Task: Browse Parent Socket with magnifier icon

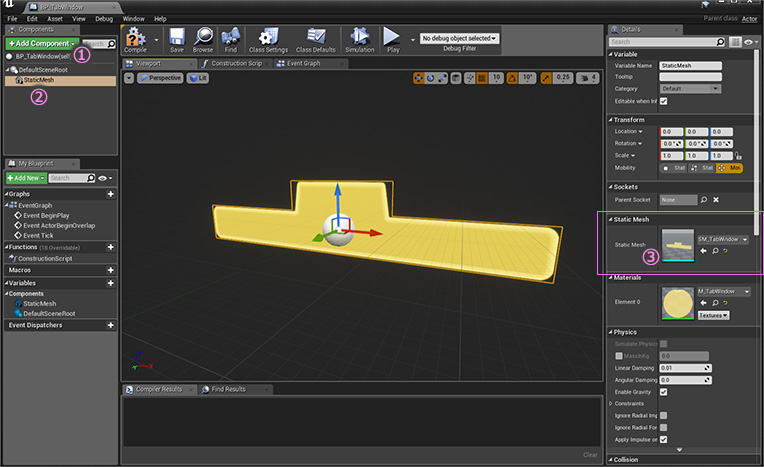Action: (x=704, y=200)
